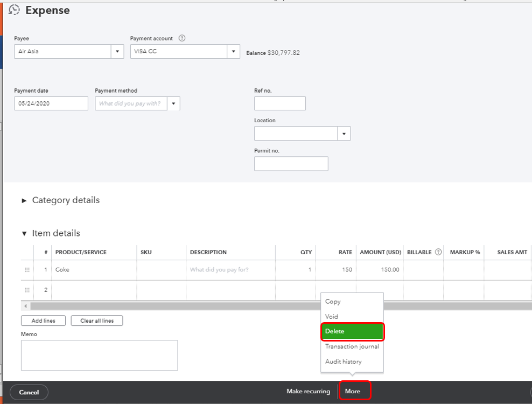Click the Ref no. input field
Screen dimensions: 532x404
pyautogui.click(x=280, y=103)
